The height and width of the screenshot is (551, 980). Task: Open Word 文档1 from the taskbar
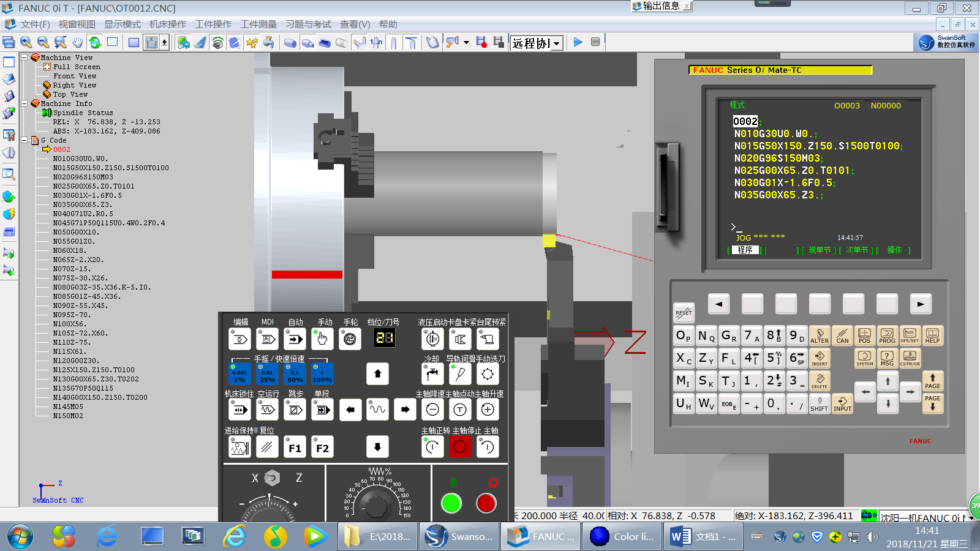click(703, 536)
